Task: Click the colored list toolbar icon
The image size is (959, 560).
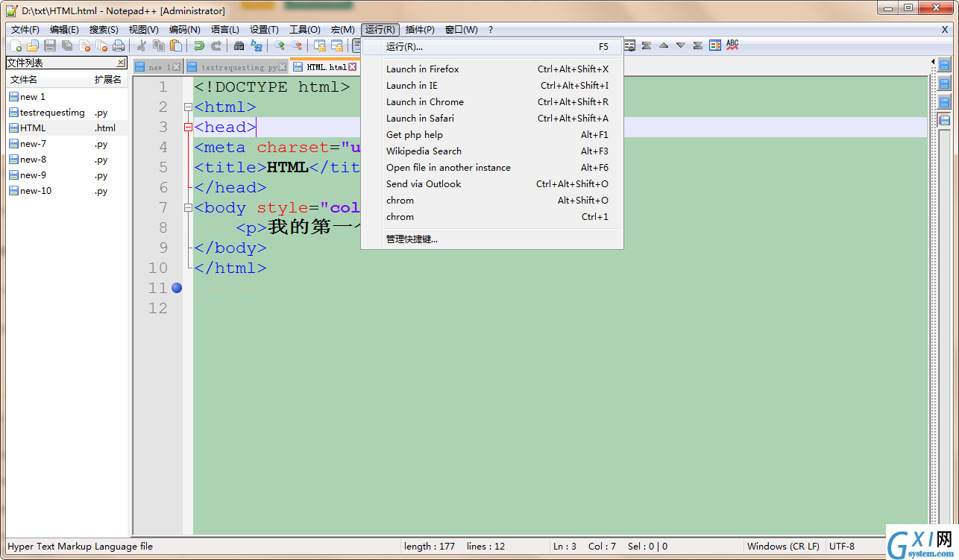Action: (x=715, y=45)
